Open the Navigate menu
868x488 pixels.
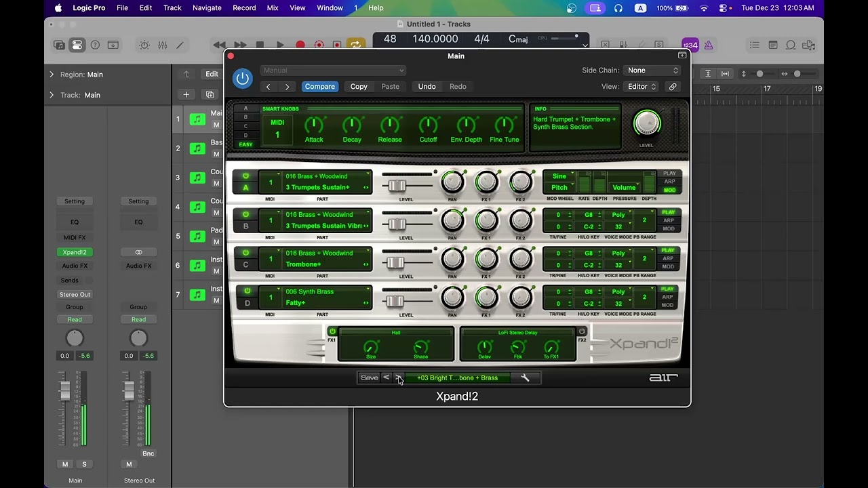coord(207,8)
